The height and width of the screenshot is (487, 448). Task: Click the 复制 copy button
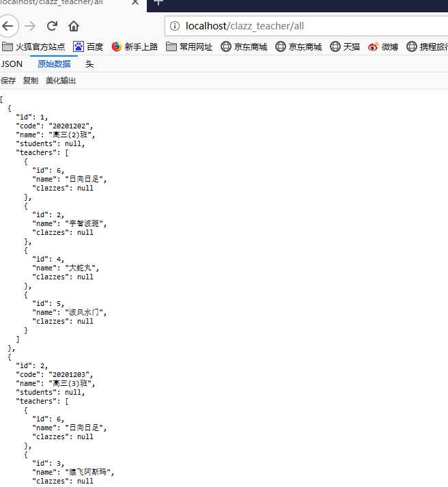click(x=31, y=81)
